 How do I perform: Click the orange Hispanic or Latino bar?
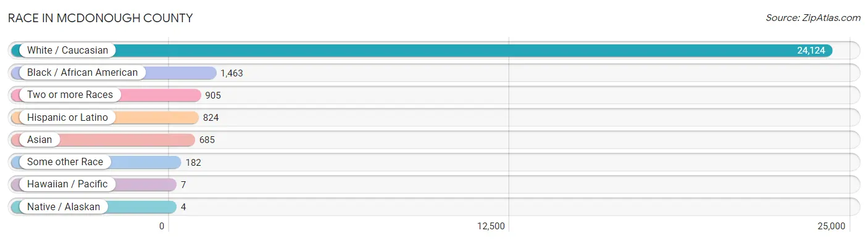pyautogui.click(x=105, y=117)
